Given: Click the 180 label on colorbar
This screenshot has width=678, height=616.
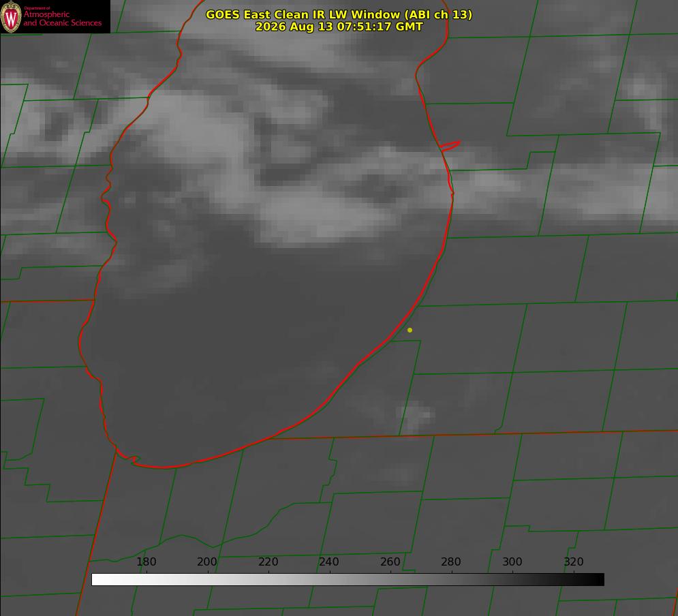Looking at the screenshot, I should 146,561.
